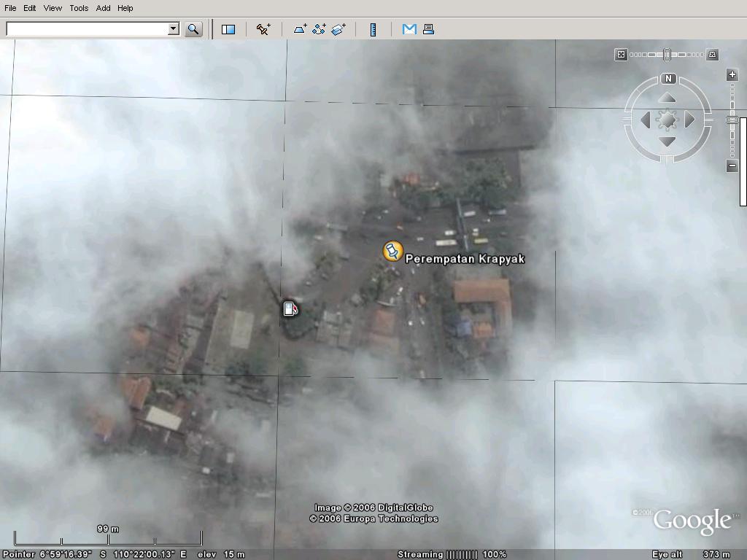The width and height of the screenshot is (747, 560).
Task: Tilt the view fully with right tilt button
Action: point(712,54)
